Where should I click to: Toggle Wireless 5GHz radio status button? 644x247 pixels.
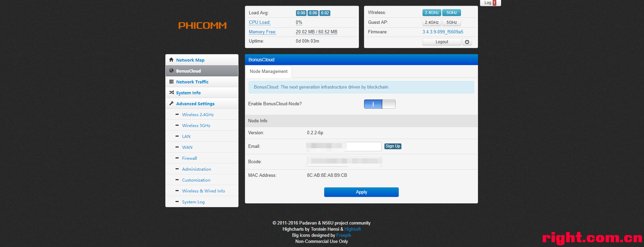(452, 13)
